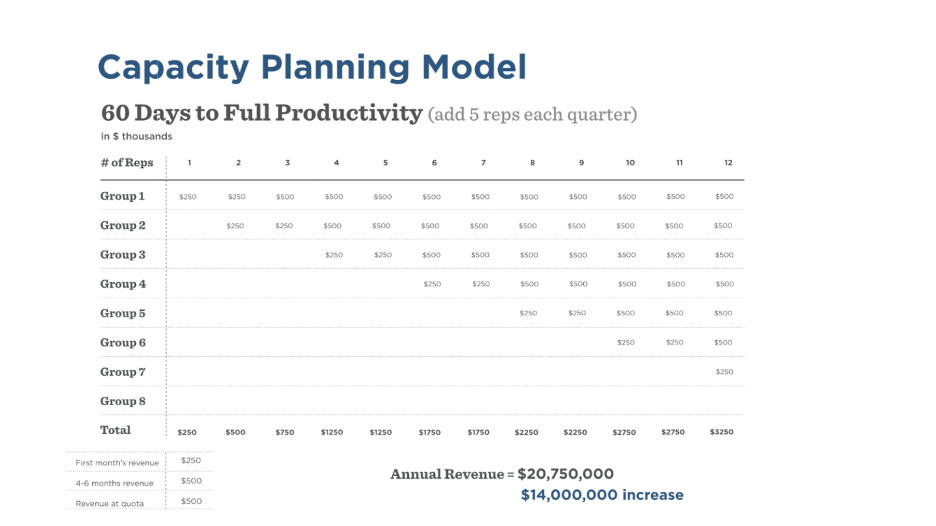
Task: Click the Annual Revenue = $20,750,000 text
Action: click(x=502, y=474)
